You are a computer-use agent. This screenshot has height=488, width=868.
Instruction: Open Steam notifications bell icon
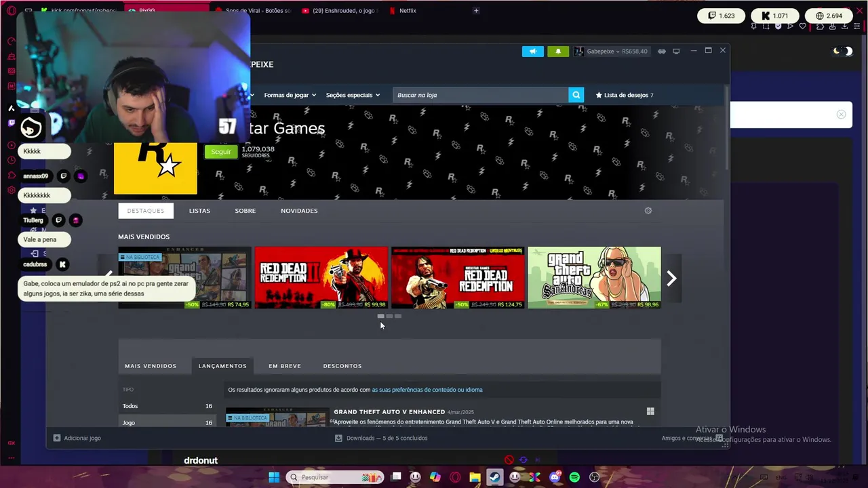tap(558, 52)
